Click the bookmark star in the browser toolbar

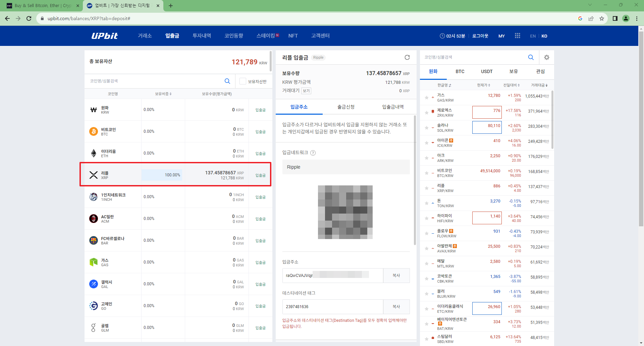click(x=602, y=18)
